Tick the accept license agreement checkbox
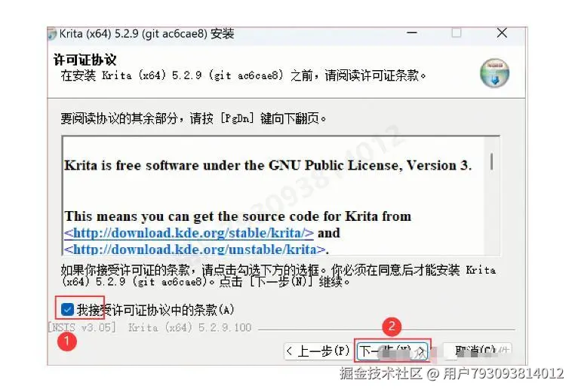This screenshot has height=392, width=575. click(67, 310)
